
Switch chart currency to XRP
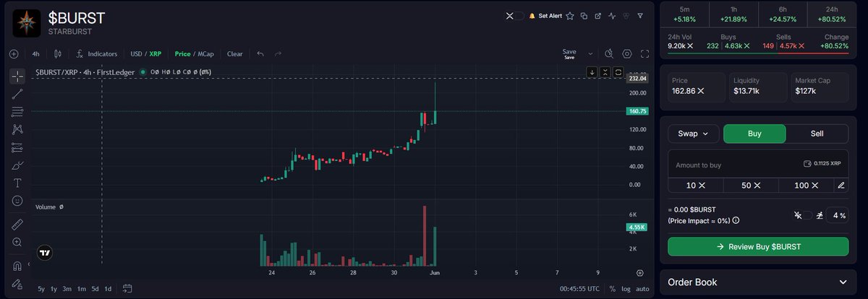[x=156, y=53]
